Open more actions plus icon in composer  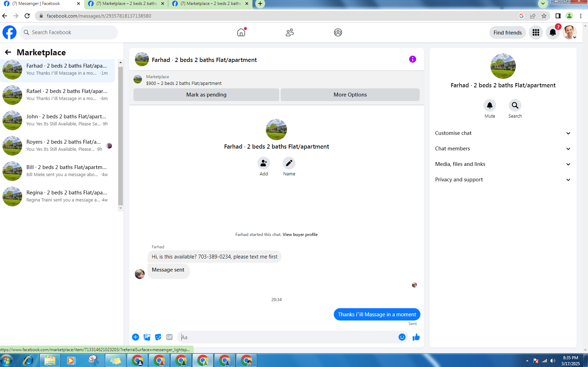pos(136,337)
